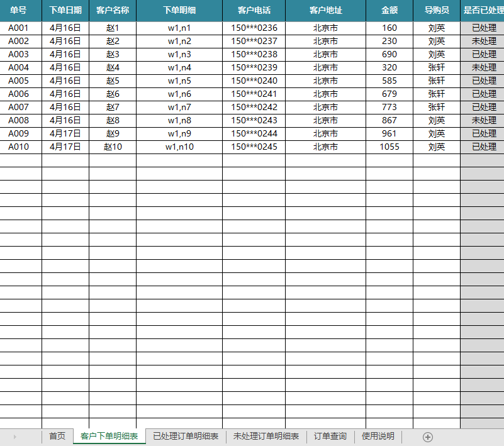Select amount cell 230
Image resolution: width=504 pixels, height=446 pixels.
[389, 42]
